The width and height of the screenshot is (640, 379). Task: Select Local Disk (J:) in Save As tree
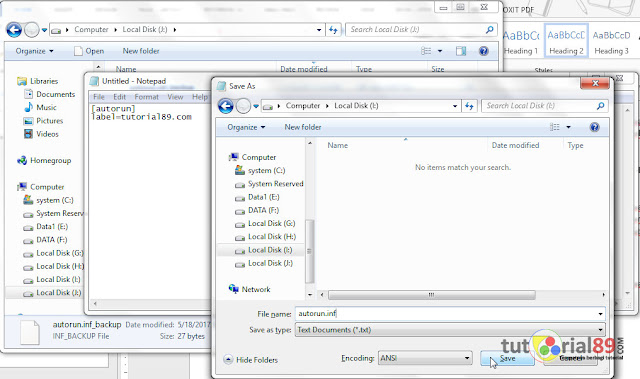pos(264,263)
